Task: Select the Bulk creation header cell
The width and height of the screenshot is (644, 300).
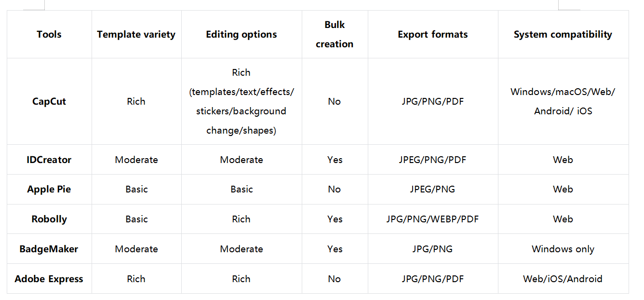Action: [x=335, y=34]
